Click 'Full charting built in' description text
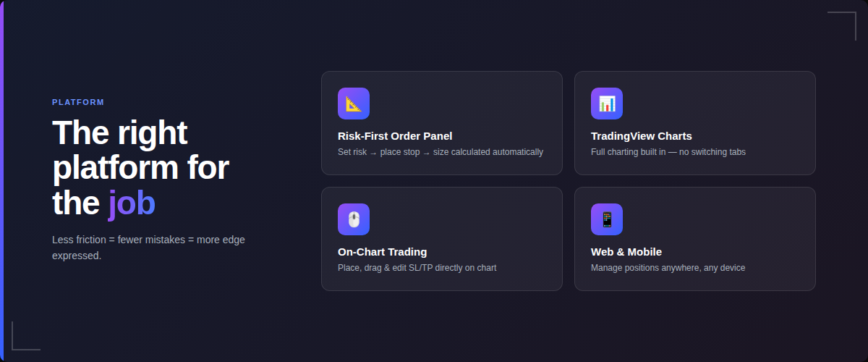 pos(668,152)
